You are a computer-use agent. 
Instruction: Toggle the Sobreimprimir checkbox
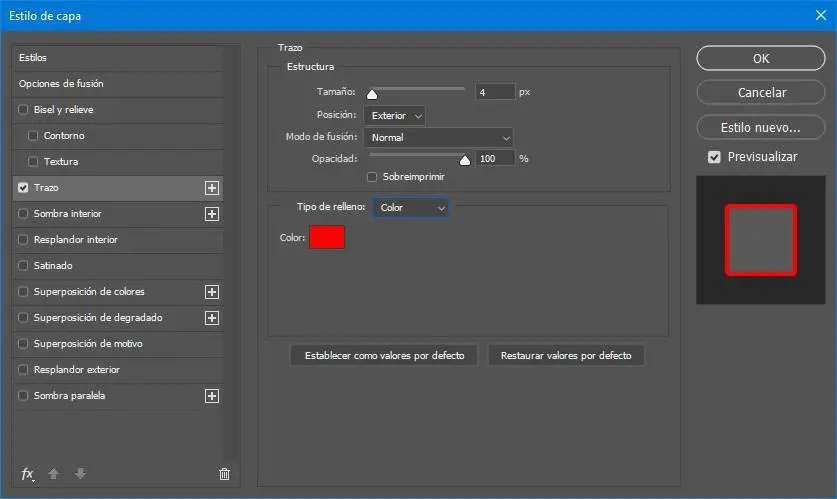point(372,177)
